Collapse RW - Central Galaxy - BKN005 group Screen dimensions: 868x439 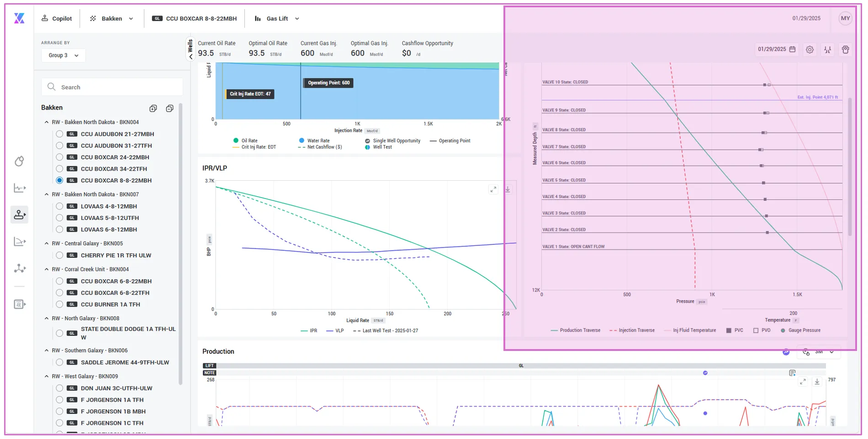click(47, 244)
